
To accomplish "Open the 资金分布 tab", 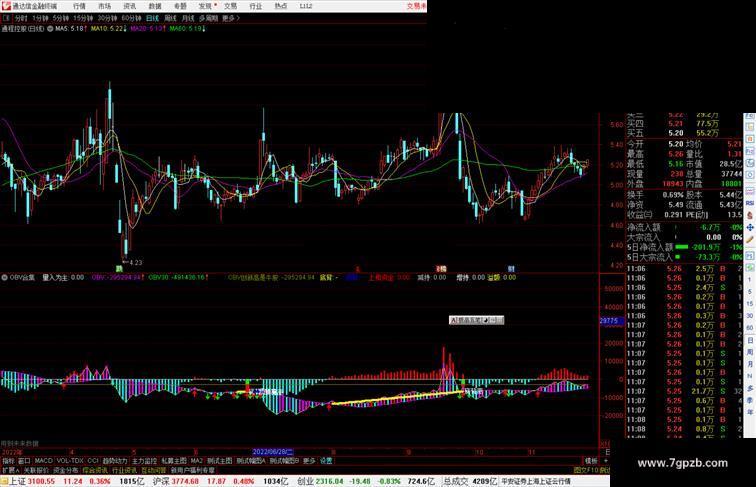I will point(66,470).
